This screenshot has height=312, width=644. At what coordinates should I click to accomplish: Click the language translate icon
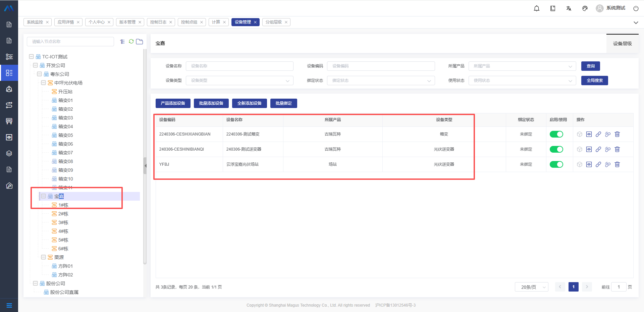tap(569, 8)
